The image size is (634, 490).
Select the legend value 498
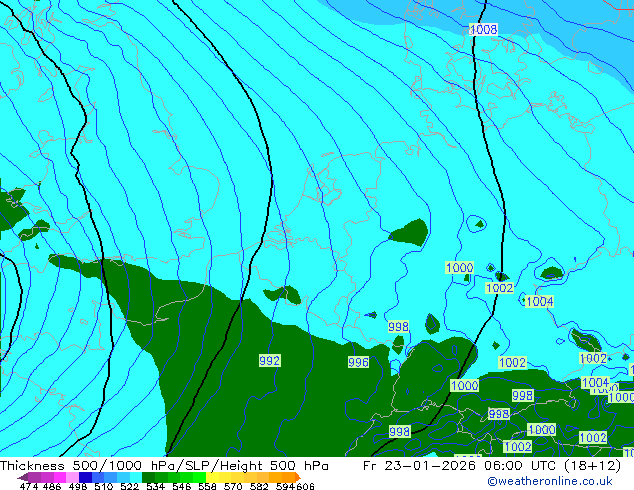[78, 486]
